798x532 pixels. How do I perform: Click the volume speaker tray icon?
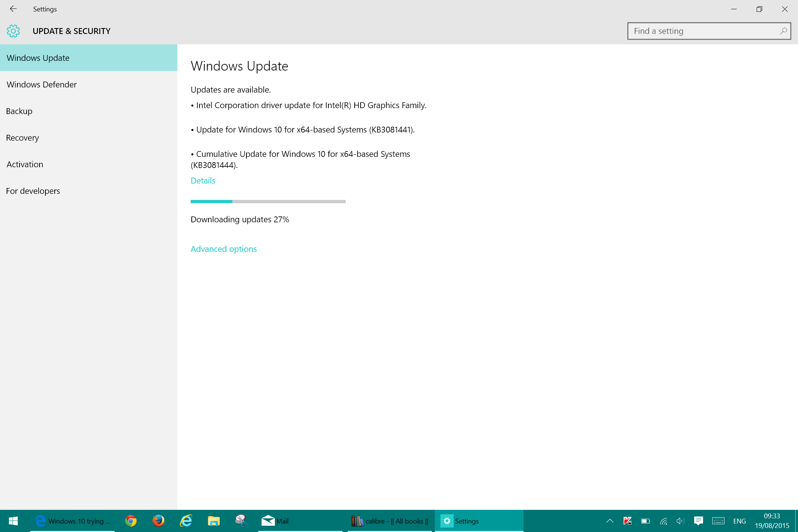680,521
